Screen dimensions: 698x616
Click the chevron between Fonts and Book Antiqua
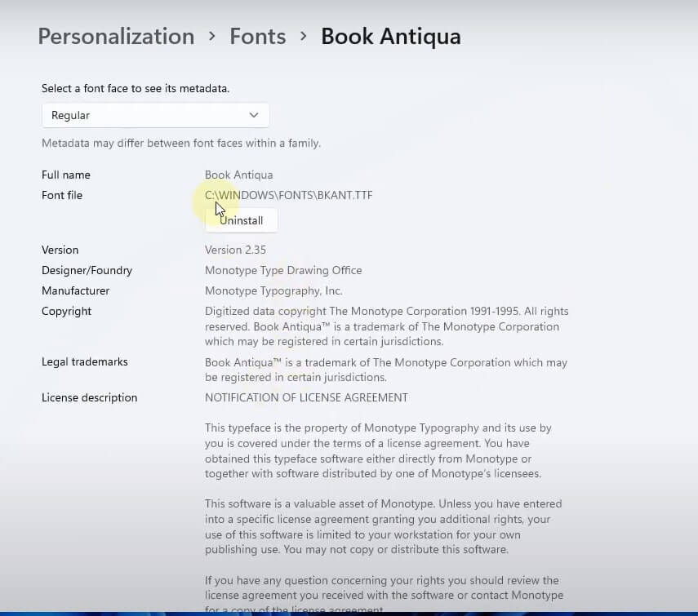pos(304,37)
